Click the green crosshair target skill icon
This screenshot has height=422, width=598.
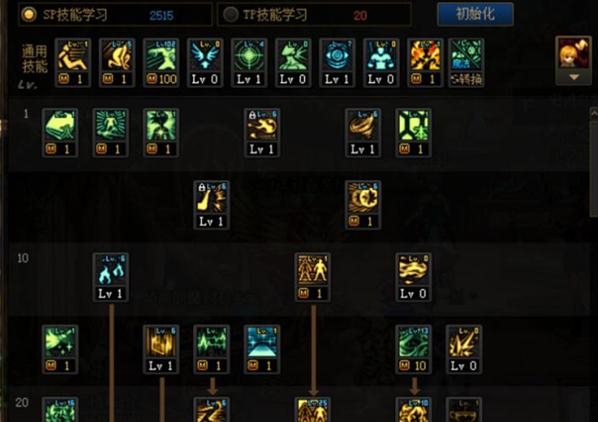click(x=249, y=63)
